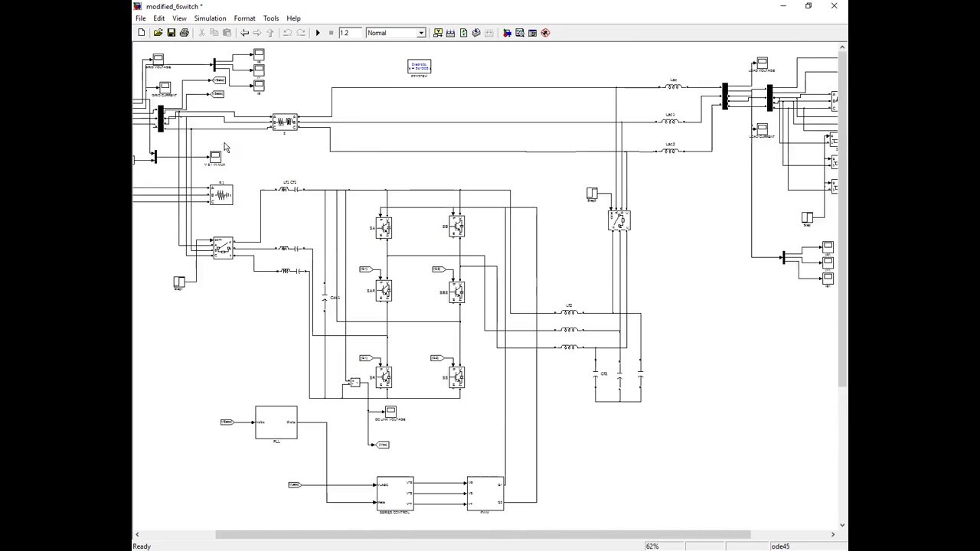Save the model using the floppy icon

pos(171,33)
